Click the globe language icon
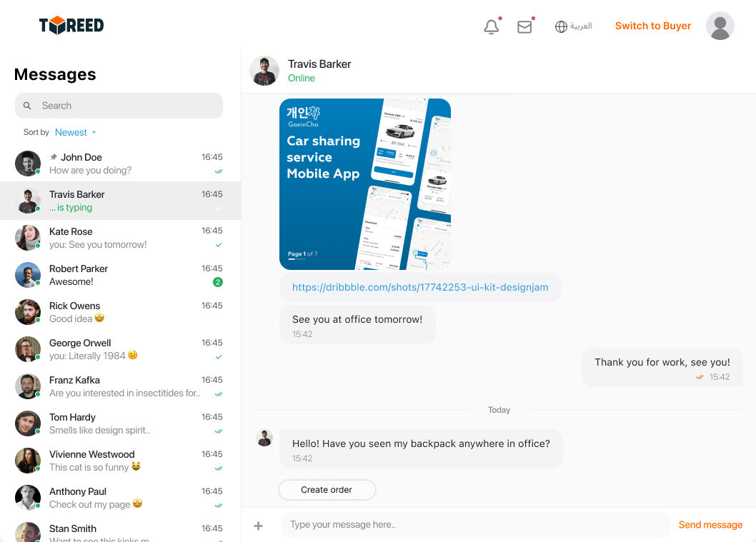The image size is (756, 542). 561,26
